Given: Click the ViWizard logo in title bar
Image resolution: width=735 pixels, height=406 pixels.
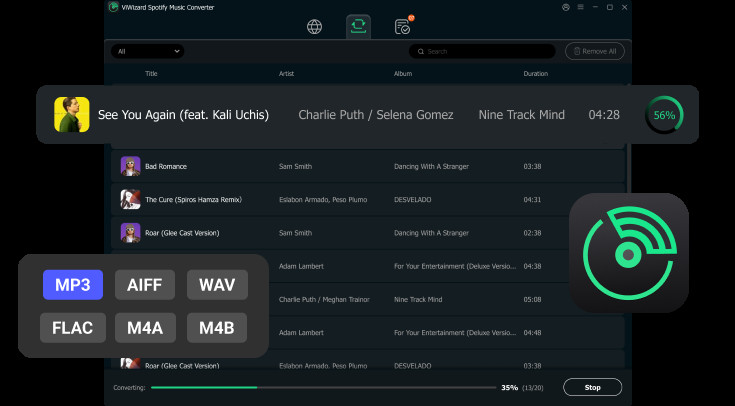Looking at the screenshot, I should [x=113, y=7].
